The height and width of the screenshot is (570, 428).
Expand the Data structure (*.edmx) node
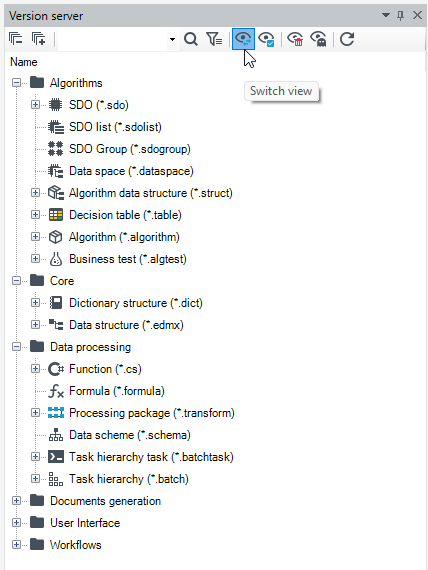coord(35,325)
